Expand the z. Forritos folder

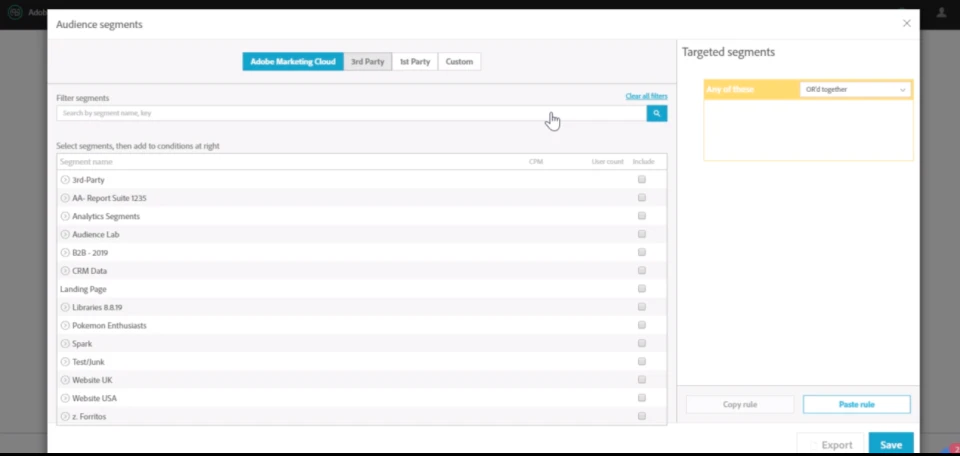[65, 416]
